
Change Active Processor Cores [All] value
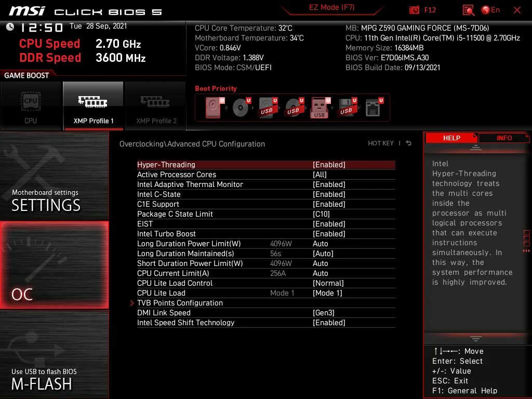tap(320, 175)
